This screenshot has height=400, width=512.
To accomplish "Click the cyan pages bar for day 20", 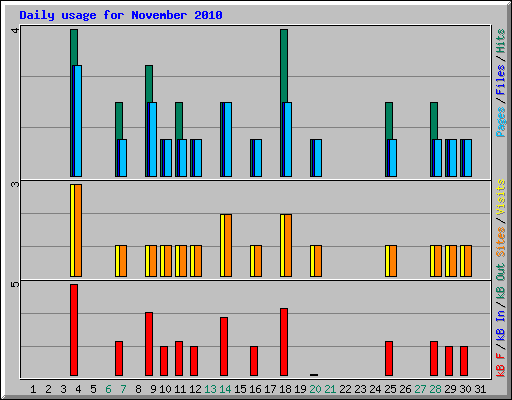I will [x=318, y=158].
